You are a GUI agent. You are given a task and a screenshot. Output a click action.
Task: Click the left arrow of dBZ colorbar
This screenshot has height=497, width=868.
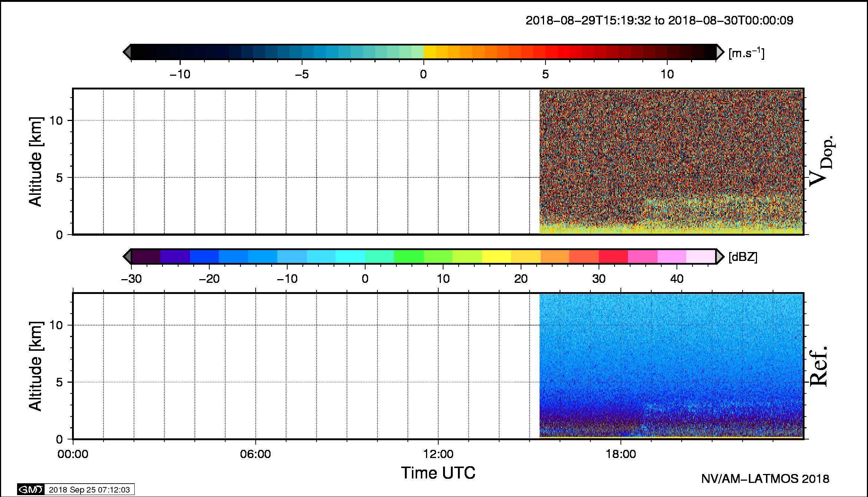(x=127, y=256)
